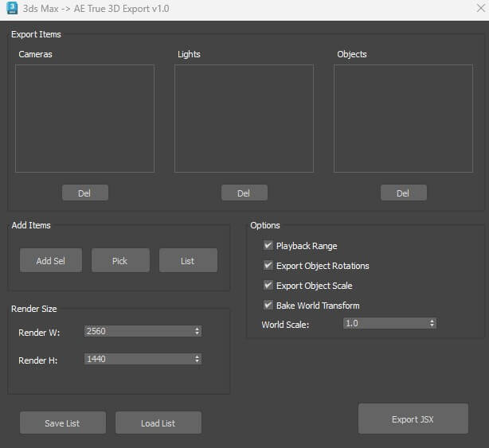Click inside the Objects list box
This screenshot has height=448, width=489.
point(403,119)
